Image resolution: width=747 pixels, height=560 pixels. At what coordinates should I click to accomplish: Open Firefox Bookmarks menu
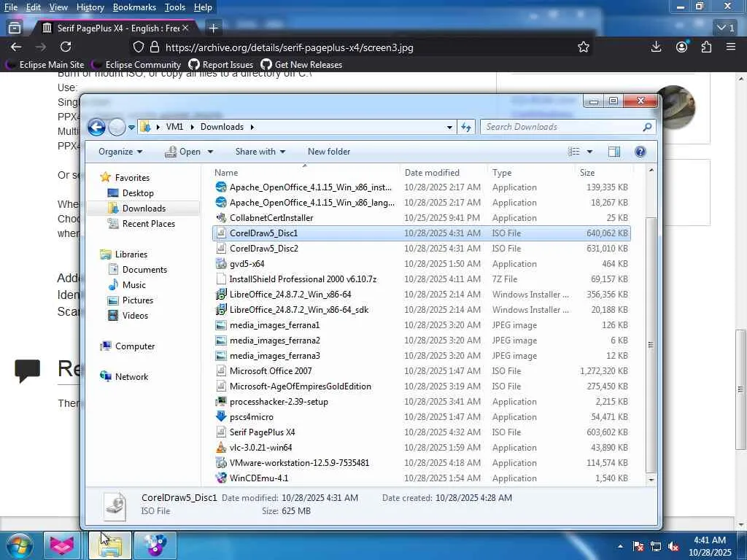coord(134,7)
